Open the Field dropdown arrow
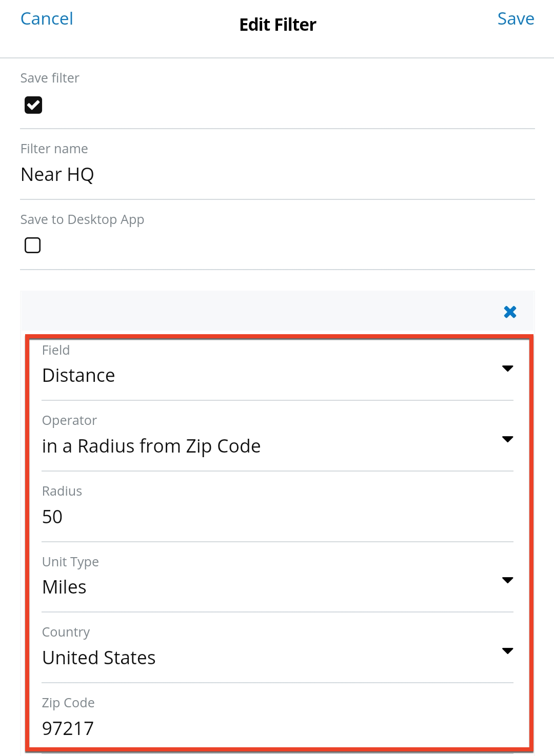Image resolution: width=554 pixels, height=756 pixels. (x=508, y=368)
